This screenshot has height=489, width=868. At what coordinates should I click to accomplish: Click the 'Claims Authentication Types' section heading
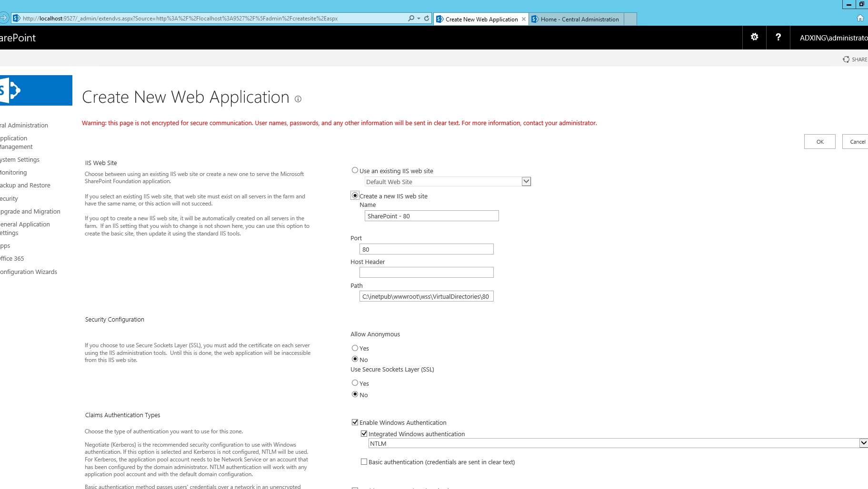click(122, 415)
